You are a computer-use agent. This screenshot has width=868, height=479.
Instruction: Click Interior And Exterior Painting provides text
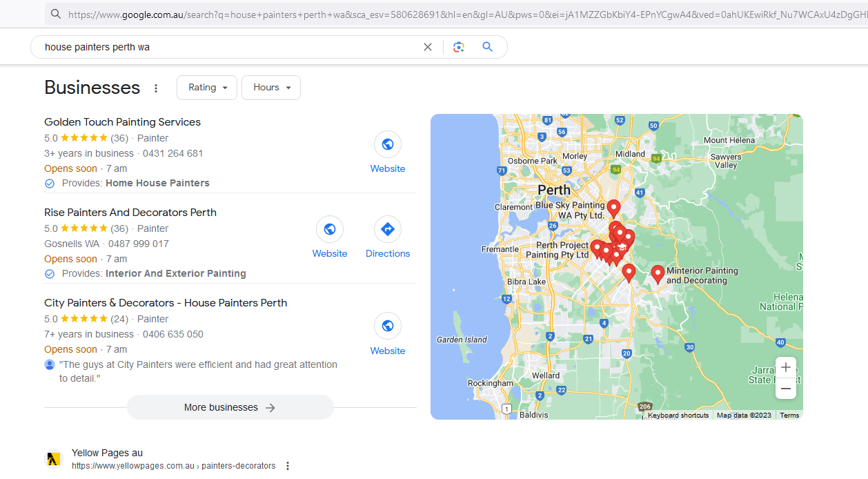pyautogui.click(x=176, y=273)
